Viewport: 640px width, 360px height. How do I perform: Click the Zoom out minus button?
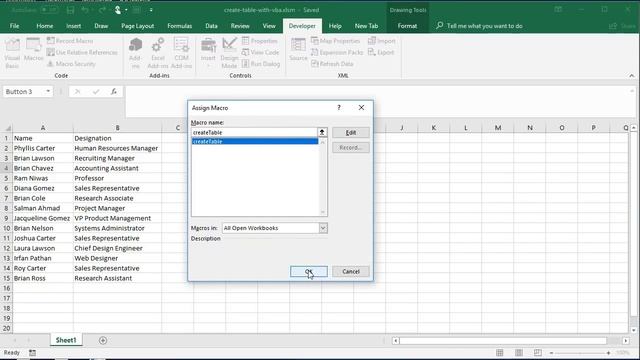click(551, 353)
